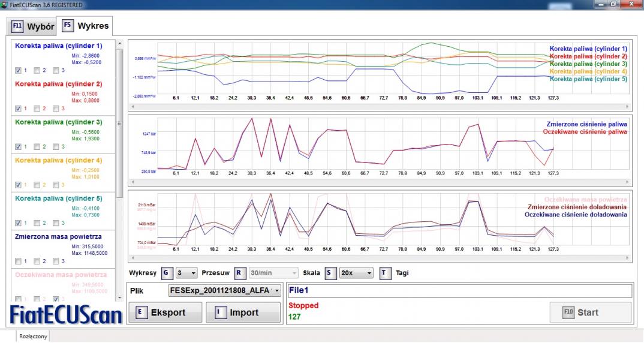644x343 pixels.
Task: Click the F11 key icon on Wybór tab
Action: [x=18, y=26]
